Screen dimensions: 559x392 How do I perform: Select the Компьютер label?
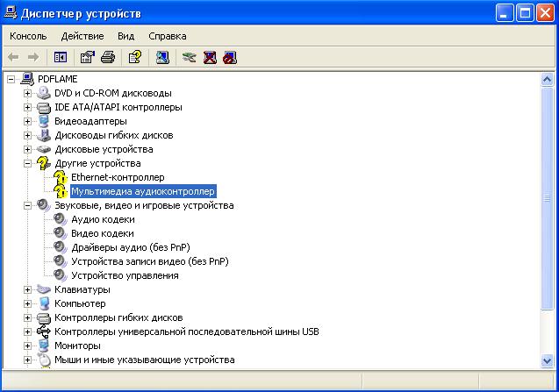(x=80, y=303)
